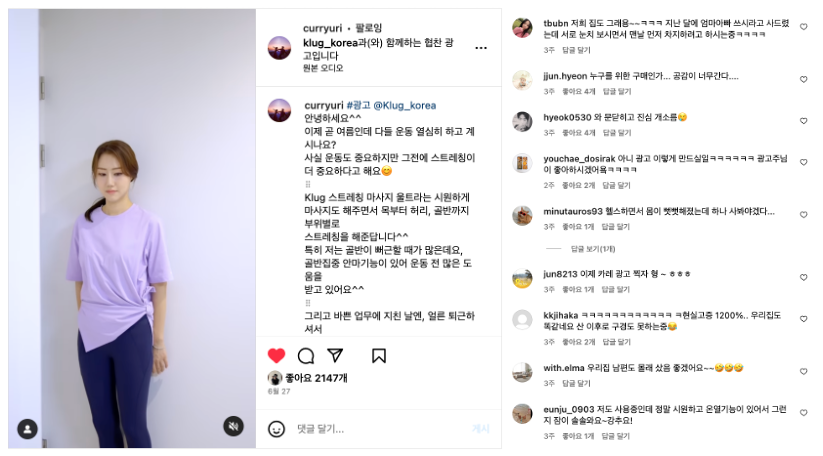Unlike the post with red heart
The width and height of the screenshot is (823, 456).
point(276,356)
